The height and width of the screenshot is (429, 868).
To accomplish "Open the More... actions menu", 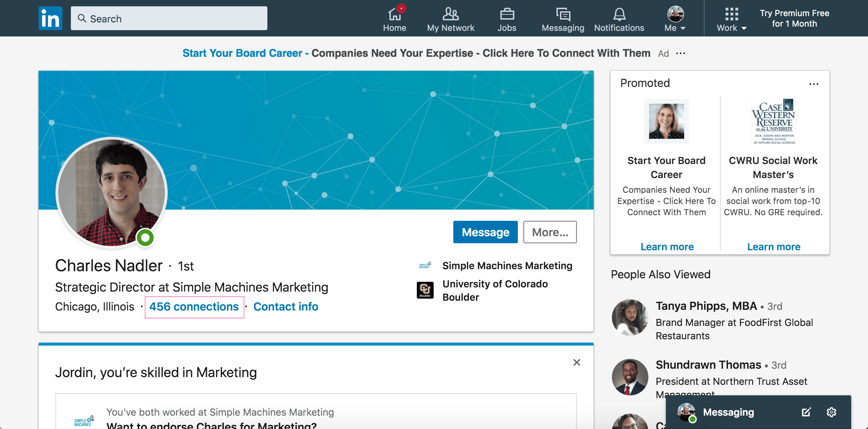I will click(550, 232).
